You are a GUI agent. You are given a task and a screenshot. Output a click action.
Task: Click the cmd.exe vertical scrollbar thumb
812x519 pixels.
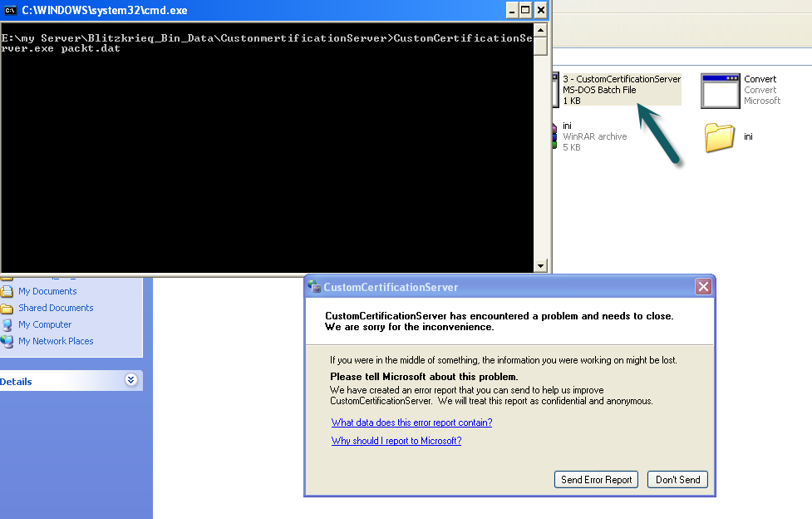coord(541,46)
